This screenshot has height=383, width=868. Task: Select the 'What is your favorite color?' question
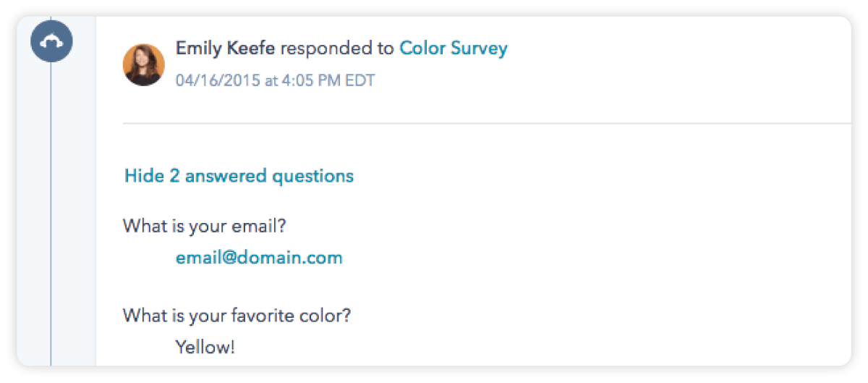pyautogui.click(x=238, y=316)
